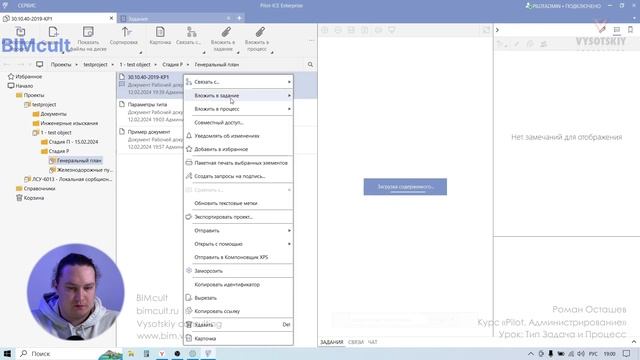The image size is (640, 360).
Task: Click Вложить в задание toolbar paperclip
Action: click(x=226, y=32)
